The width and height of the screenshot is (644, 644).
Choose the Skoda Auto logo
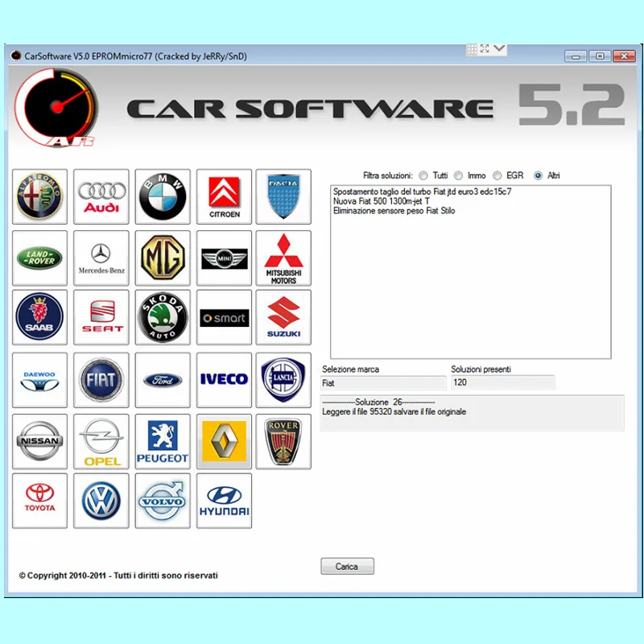[x=163, y=317]
